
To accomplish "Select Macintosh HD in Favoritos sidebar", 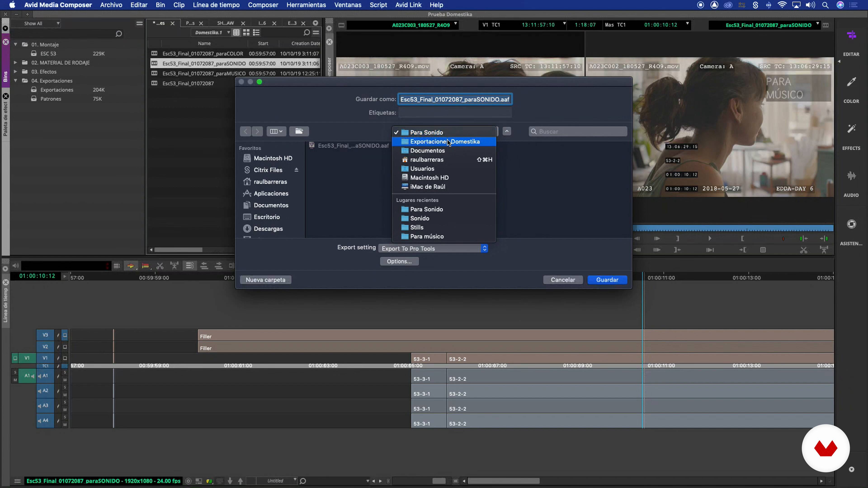I will pyautogui.click(x=268, y=158).
